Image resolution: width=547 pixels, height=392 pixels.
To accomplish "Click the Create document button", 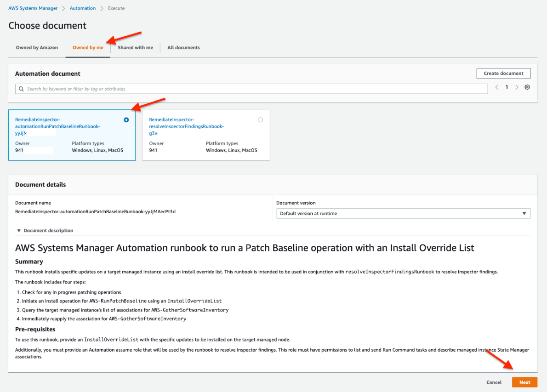I will tap(503, 73).
